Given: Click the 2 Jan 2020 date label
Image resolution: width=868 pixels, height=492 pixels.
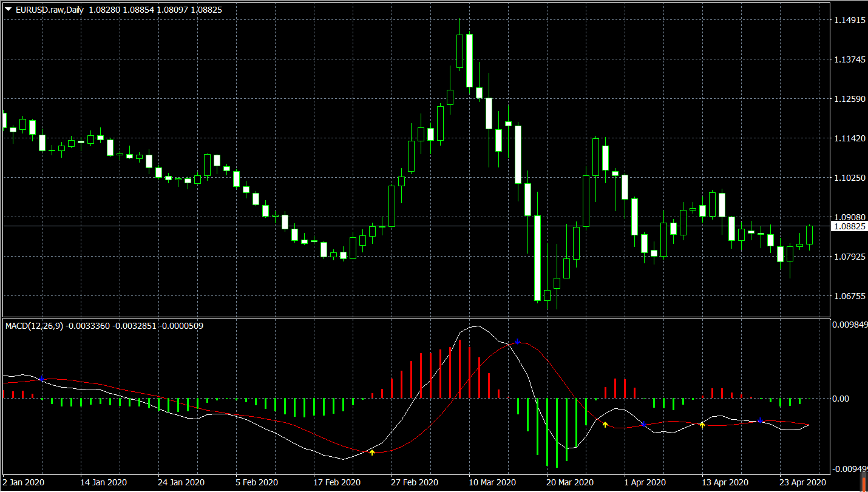Looking at the screenshot, I should (x=22, y=482).
